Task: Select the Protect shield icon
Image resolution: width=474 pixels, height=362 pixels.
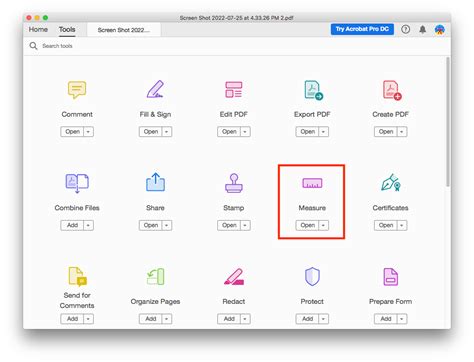Action: [312, 276]
